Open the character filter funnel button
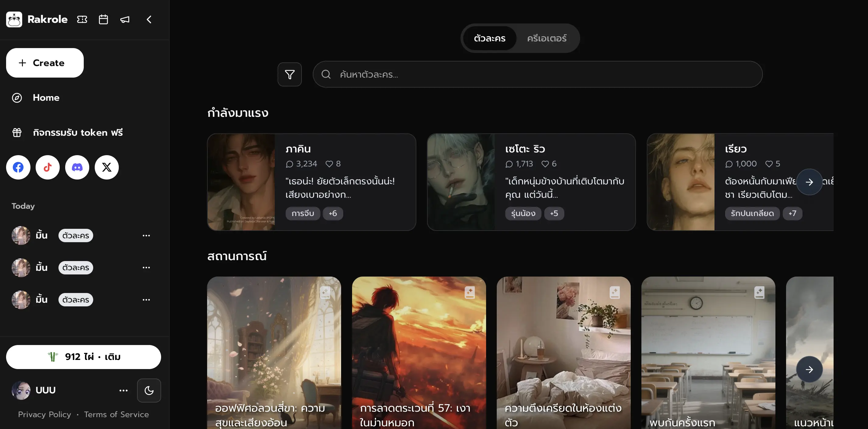 click(x=289, y=75)
